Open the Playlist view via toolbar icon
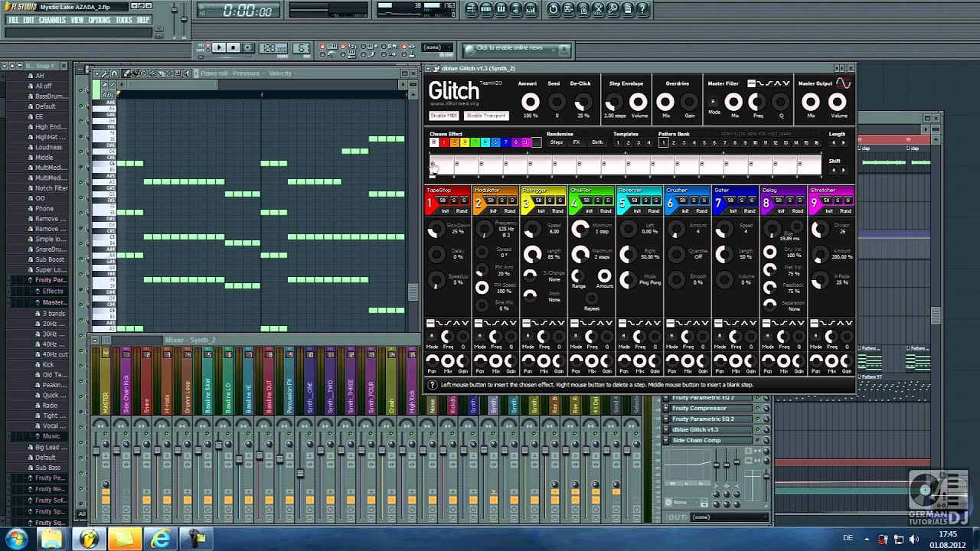Viewport: 980px width, 551px height. (471, 9)
